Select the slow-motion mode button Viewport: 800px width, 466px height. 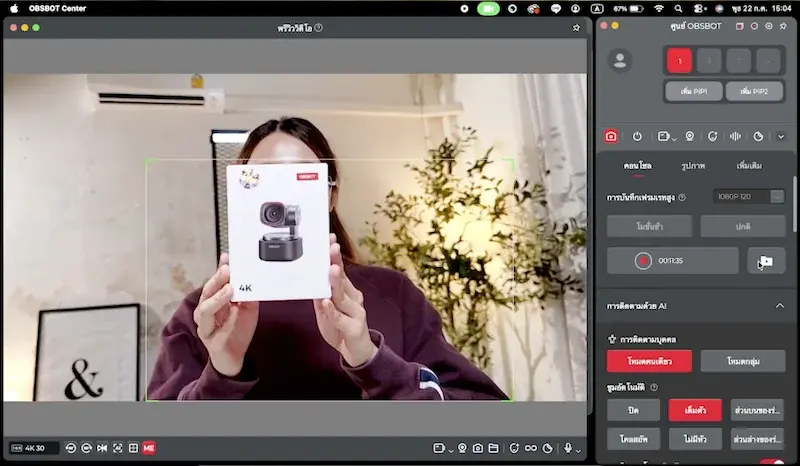649,226
